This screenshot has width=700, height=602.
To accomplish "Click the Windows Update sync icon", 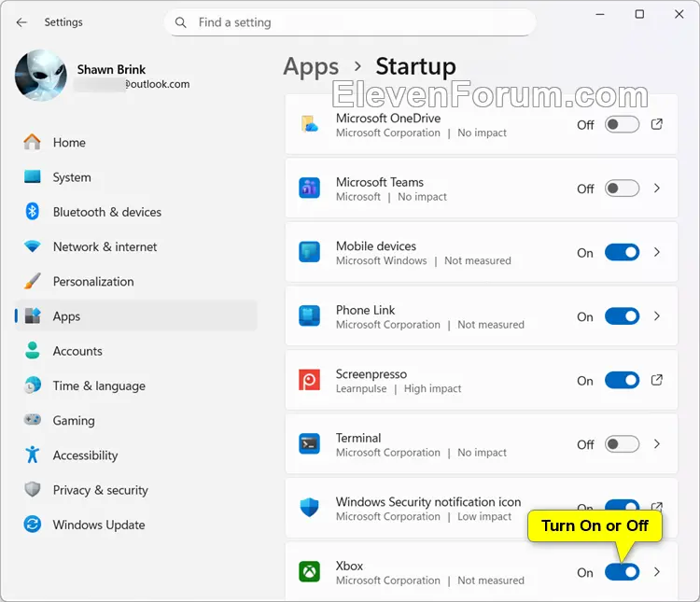I will click(x=32, y=525).
